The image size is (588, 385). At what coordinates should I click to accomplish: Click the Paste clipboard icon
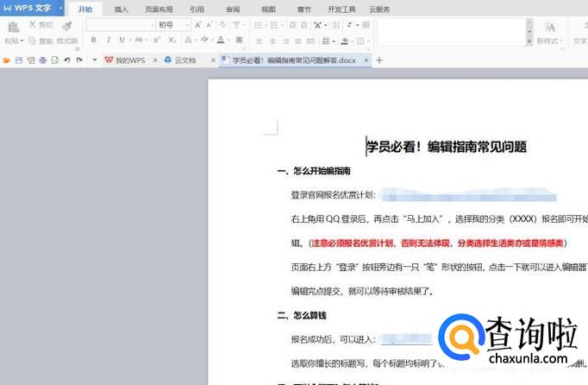pyautogui.click(x=13, y=28)
